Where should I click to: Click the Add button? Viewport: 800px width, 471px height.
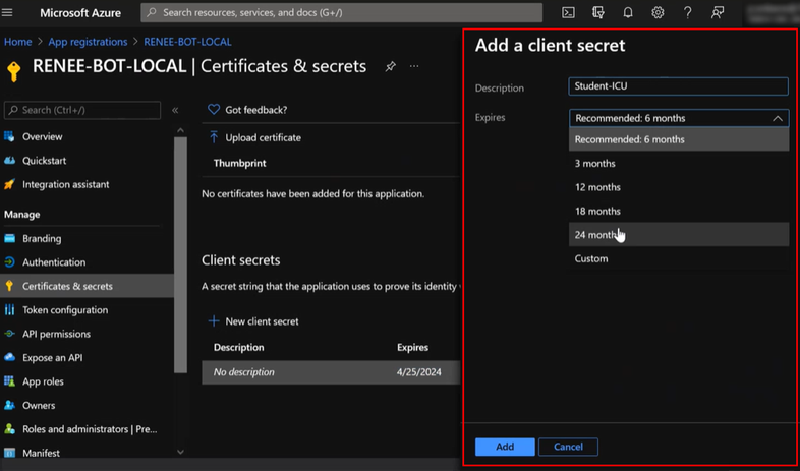pos(505,447)
